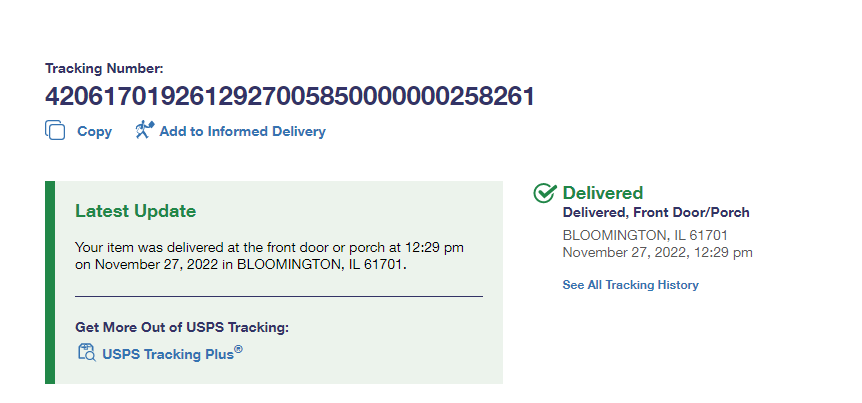Click the green vertical bar beside Latest Update

[x=50, y=282]
